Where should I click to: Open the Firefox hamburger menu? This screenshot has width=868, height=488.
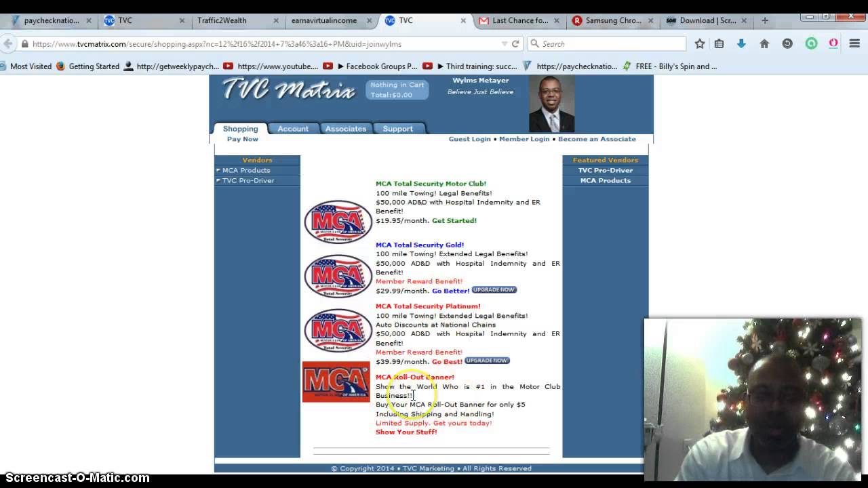pyautogui.click(x=854, y=43)
